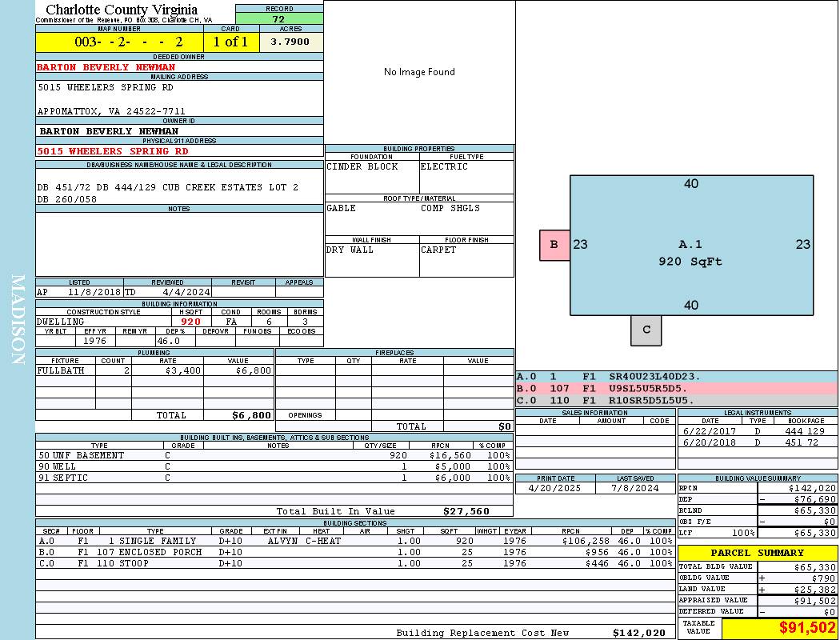The height and width of the screenshot is (640, 840).
Task: Select the card 1 of 1 indicator
Action: 230,42
